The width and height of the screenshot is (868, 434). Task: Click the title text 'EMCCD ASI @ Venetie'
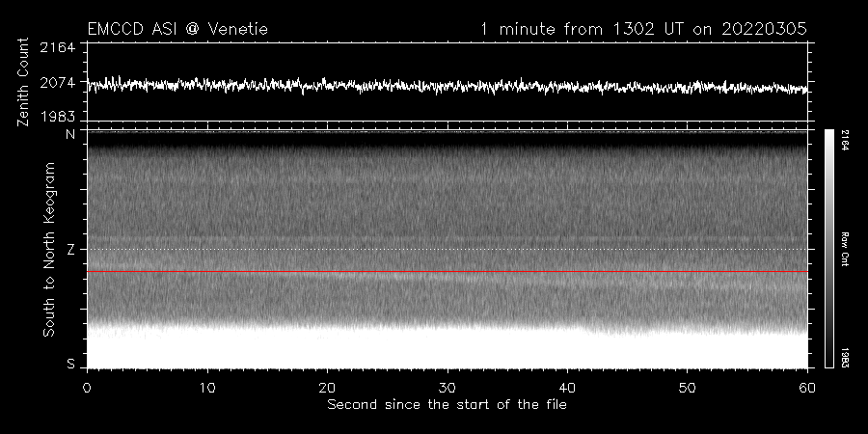[x=177, y=29]
